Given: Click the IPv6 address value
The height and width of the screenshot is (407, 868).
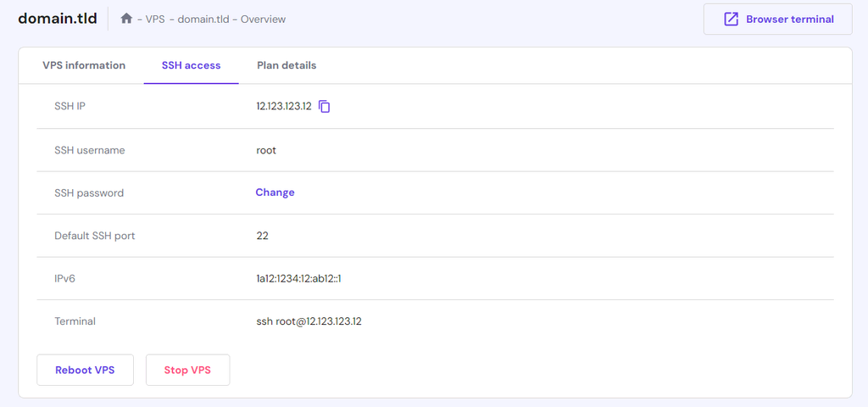Looking at the screenshot, I should click(298, 278).
